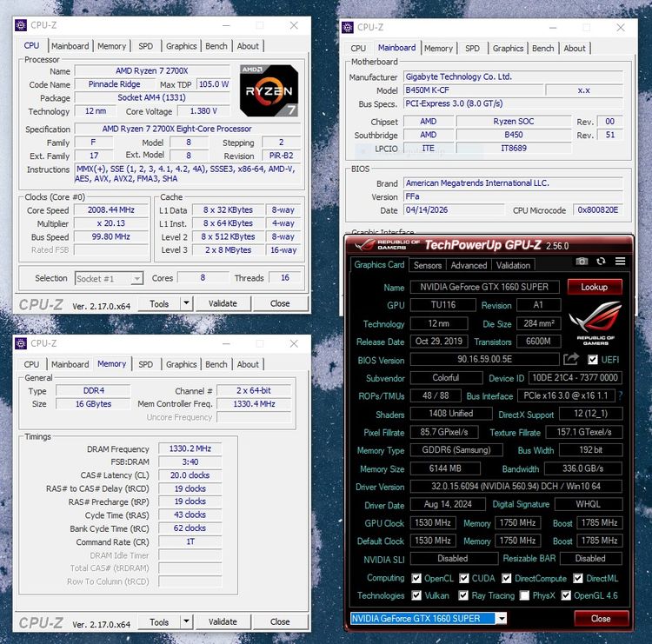The image size is (652, 644).
Task: Toggle the Ray Tracing checkbox
Action: tap(463, 596)
